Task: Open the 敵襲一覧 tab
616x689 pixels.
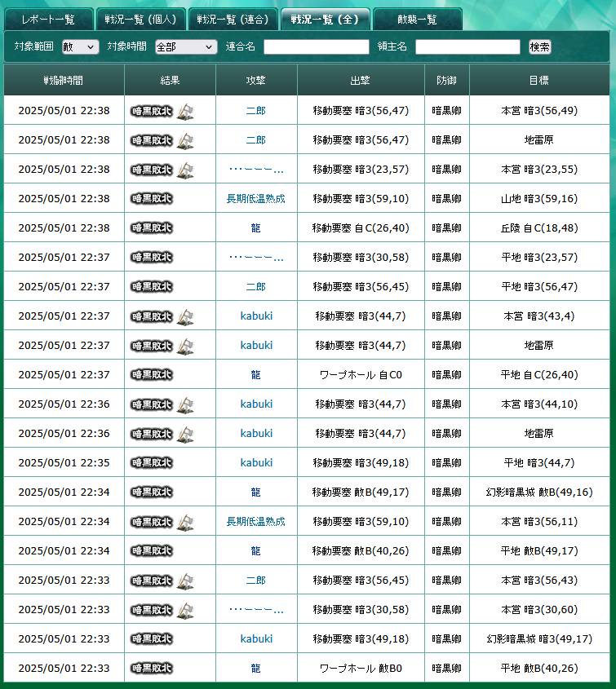Action: pos(417,20)
